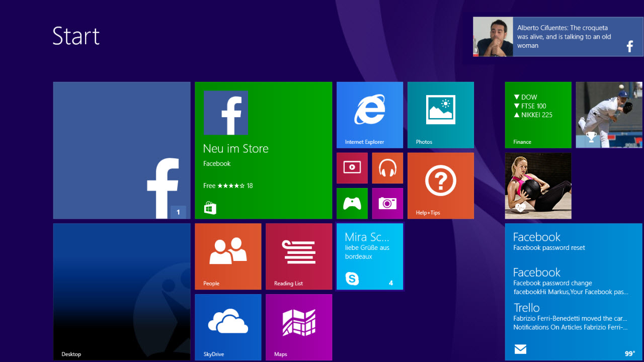Click the Skype logo on Skype tile

[352, 279]
